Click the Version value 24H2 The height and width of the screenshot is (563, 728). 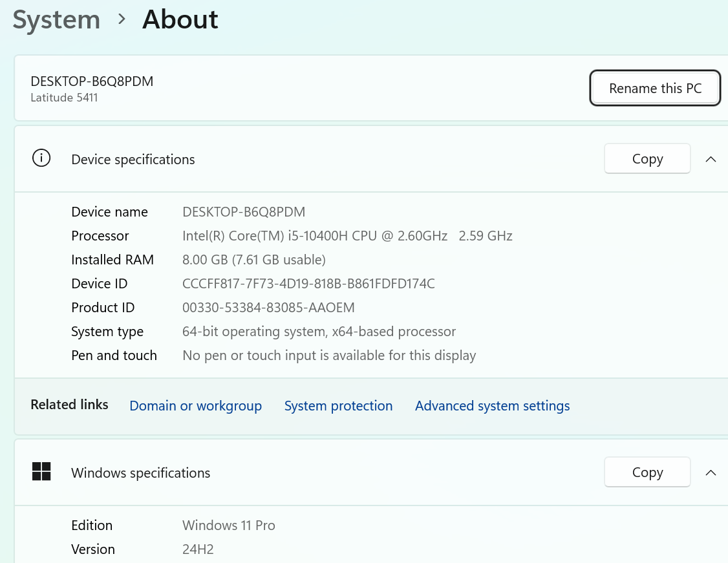coord(198,549)
